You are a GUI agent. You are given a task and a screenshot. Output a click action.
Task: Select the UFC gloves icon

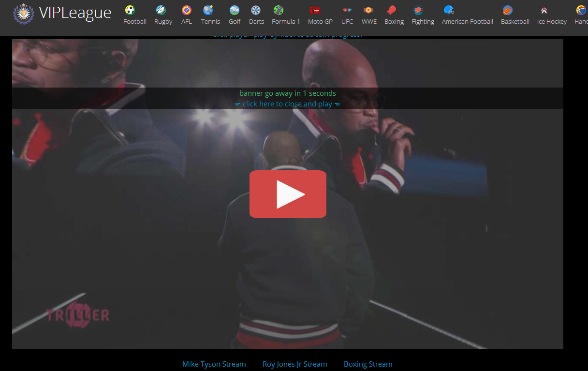[347, 10]
